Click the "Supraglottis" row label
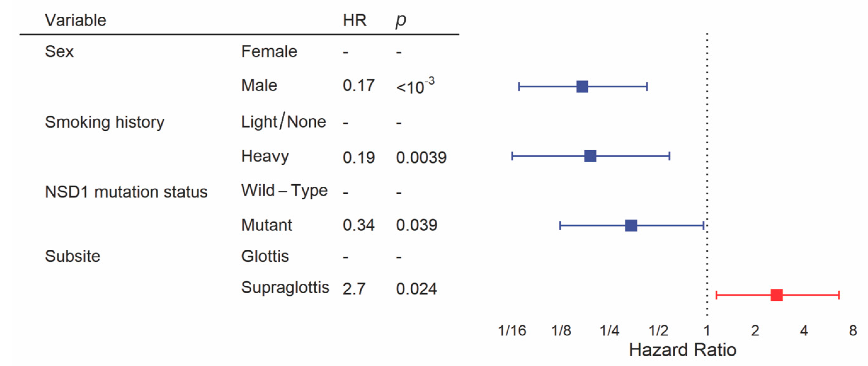Image resolution: width=868 pixels, height=366 pixels. (x=285, y=287)
